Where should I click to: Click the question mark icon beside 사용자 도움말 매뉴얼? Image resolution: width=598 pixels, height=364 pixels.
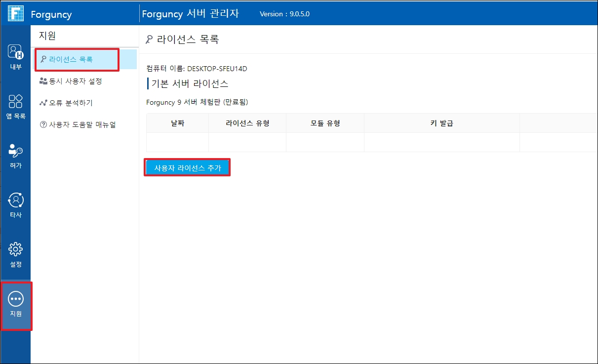43,125
